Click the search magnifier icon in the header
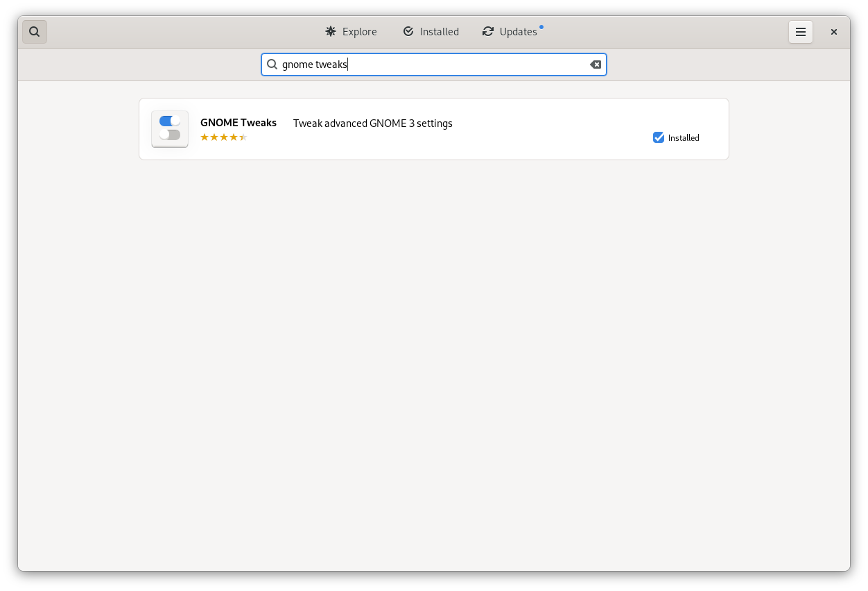Screen dimensions: 868x591 pyautogui.click(x=34, y=31)
